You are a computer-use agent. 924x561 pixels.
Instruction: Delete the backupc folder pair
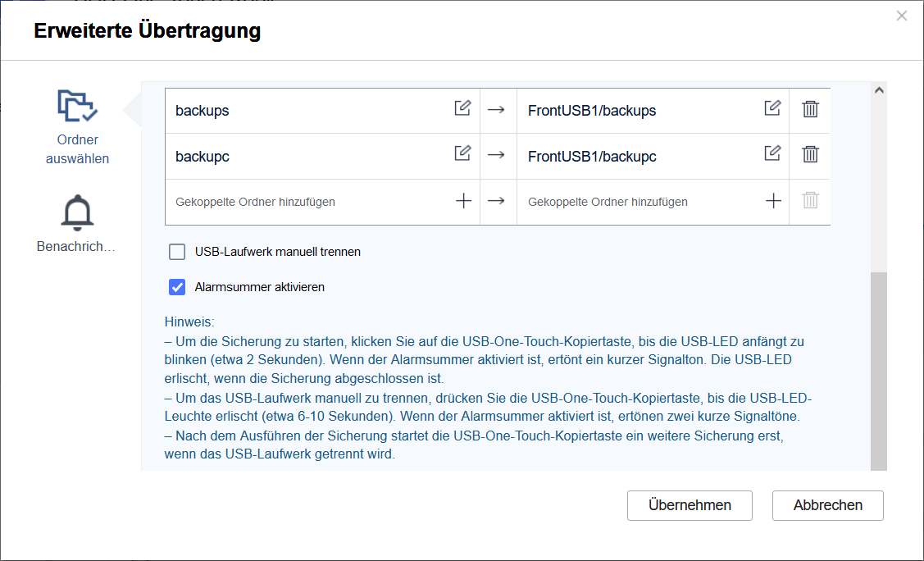(x=810, y=154)
